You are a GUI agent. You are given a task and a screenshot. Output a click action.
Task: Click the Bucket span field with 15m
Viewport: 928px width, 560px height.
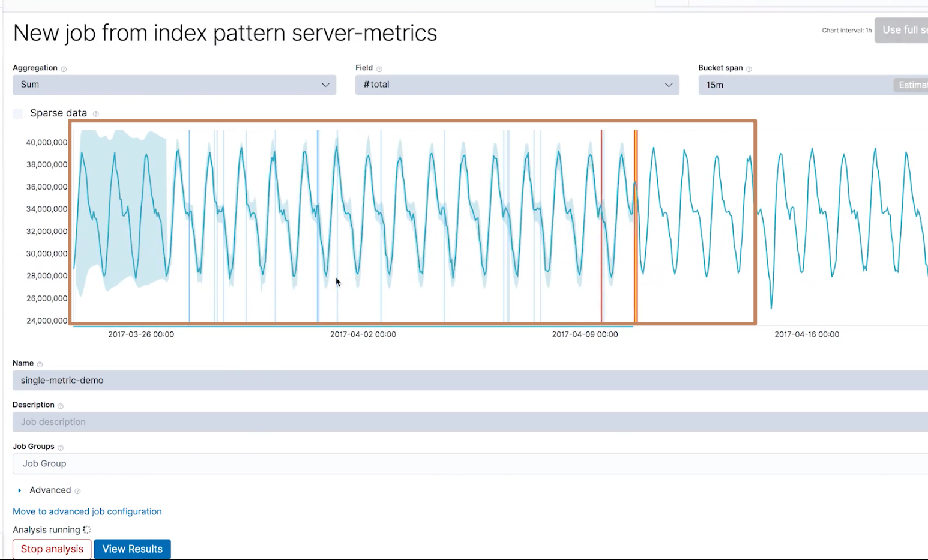(795, 85)
